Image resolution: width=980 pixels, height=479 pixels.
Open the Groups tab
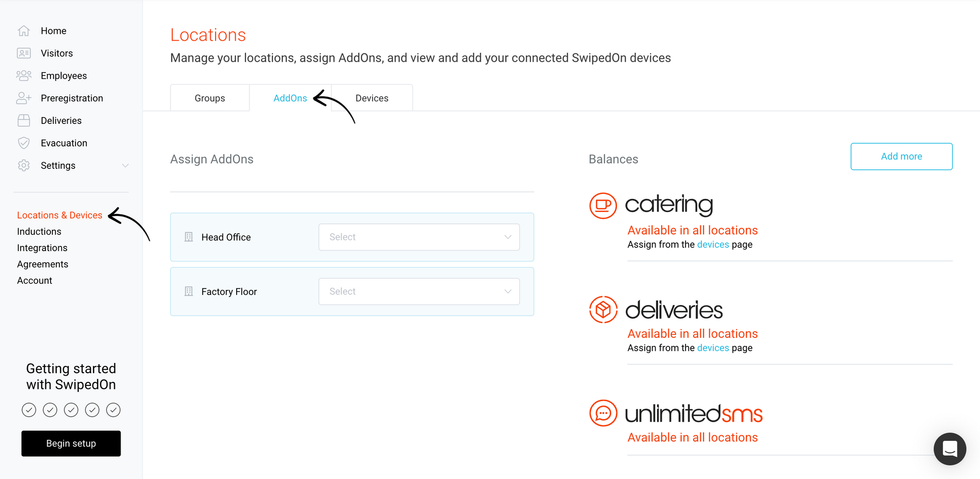(210, 97)
